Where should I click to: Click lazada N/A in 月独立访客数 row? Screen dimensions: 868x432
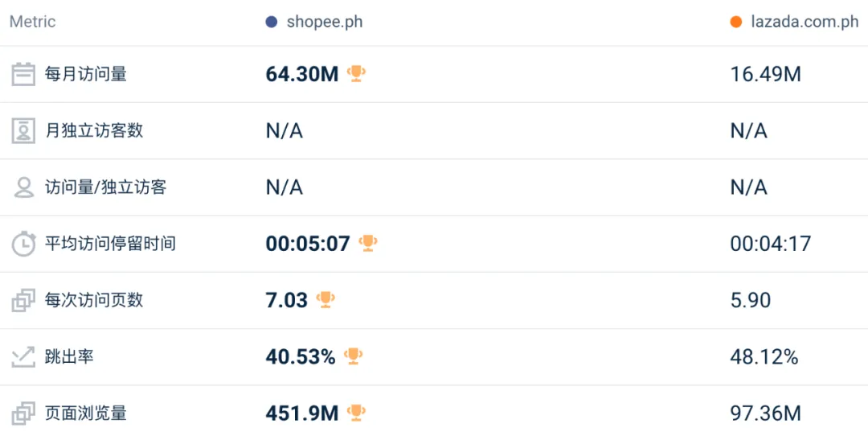point(749,131)
